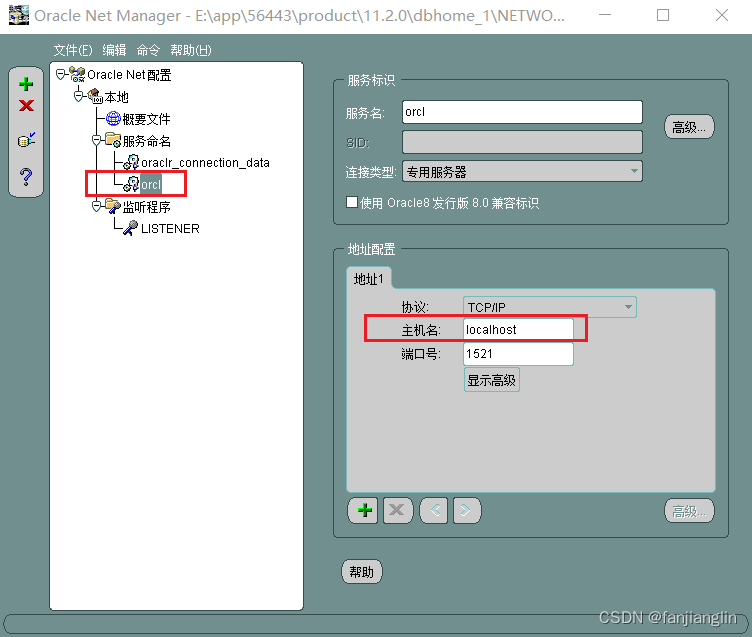Collapse the 监听程序 tree node
This screenshot has height=637, width=752.
(96, 206)
